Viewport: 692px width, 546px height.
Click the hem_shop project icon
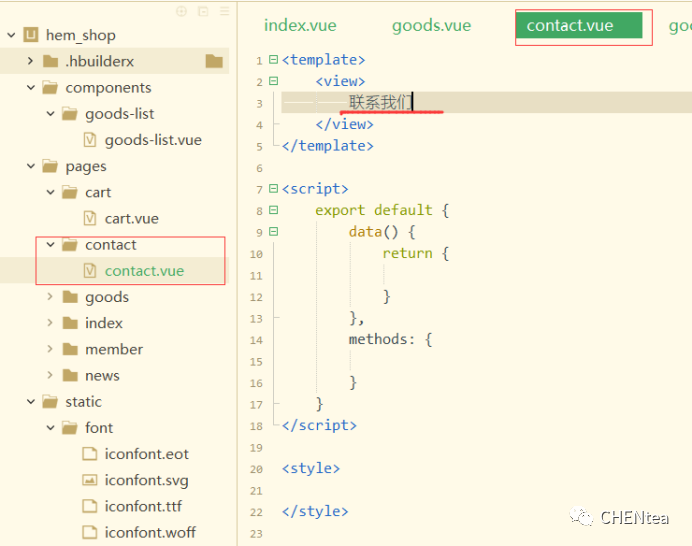pos(30,34)
